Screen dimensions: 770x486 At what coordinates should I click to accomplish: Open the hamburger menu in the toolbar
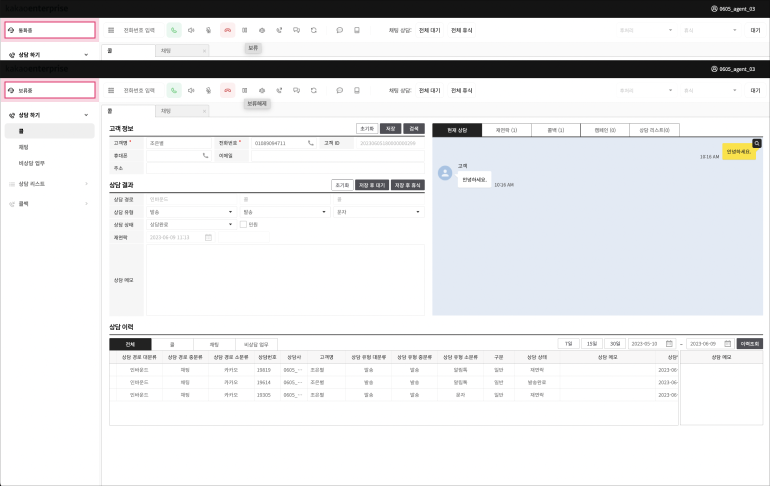click(111, 90)
